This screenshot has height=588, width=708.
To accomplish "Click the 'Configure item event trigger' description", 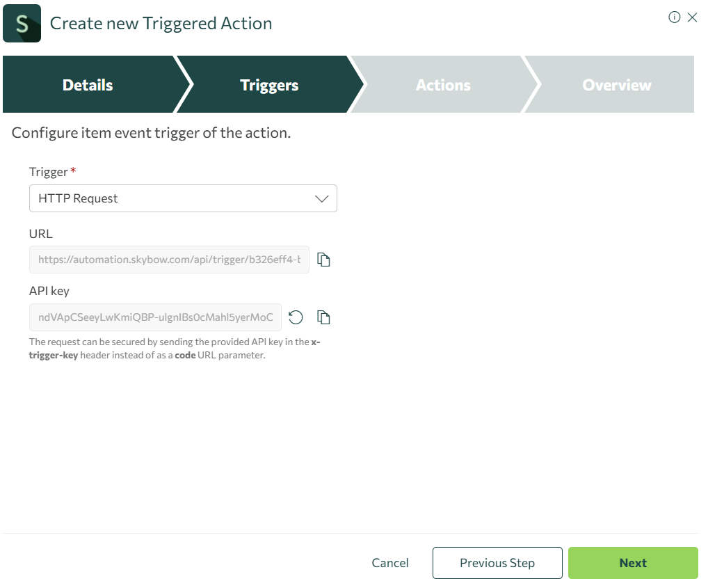I will 151,133.
